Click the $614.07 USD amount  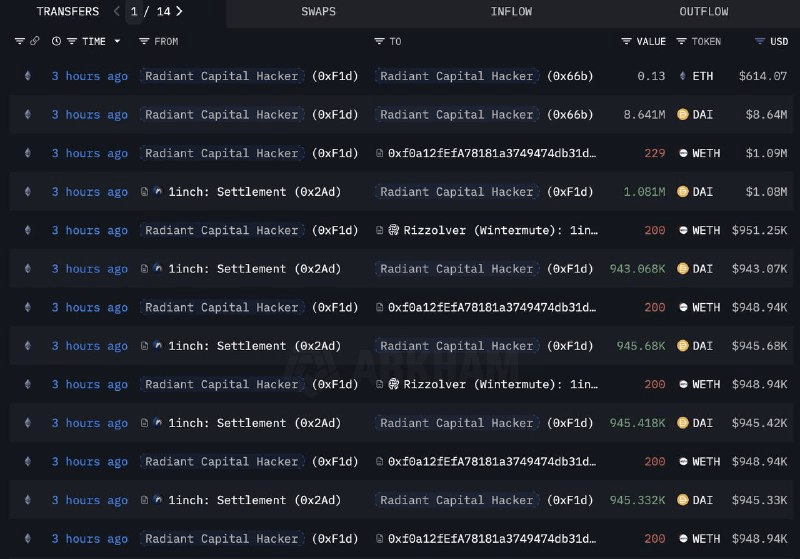[763, 76]
